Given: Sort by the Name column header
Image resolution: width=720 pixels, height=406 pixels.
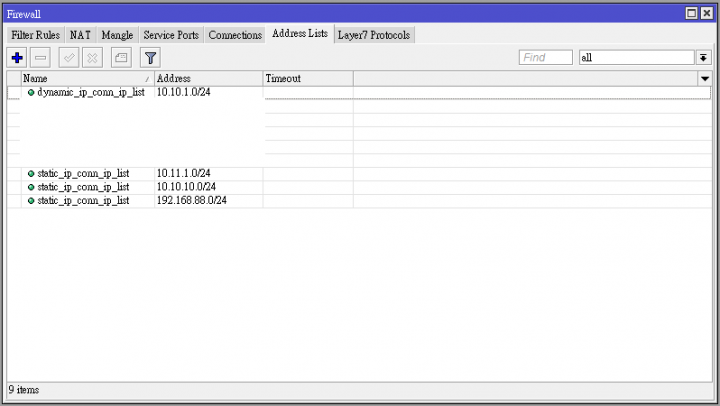Looking at the screenshot, I should click(x=87, y=79).
